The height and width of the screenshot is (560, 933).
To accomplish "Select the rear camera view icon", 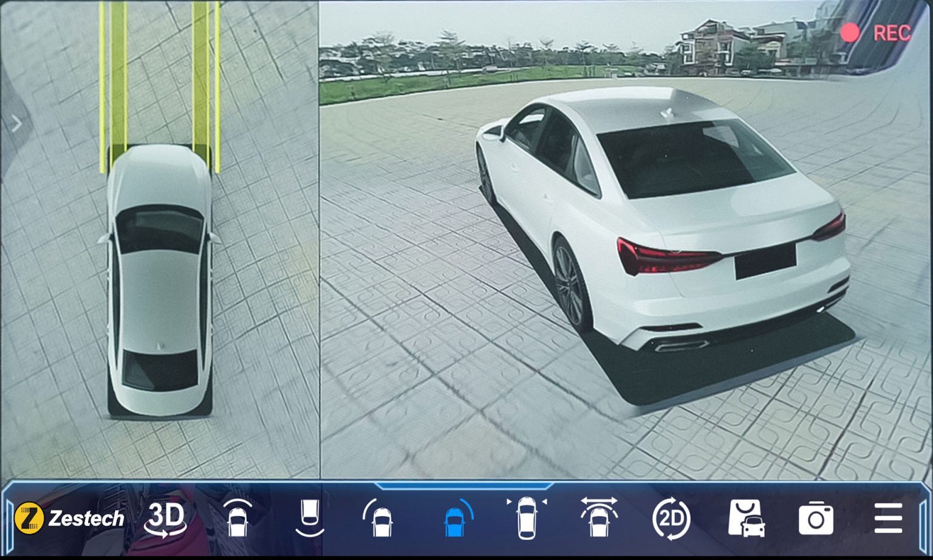I will click(x=310, y=519).
